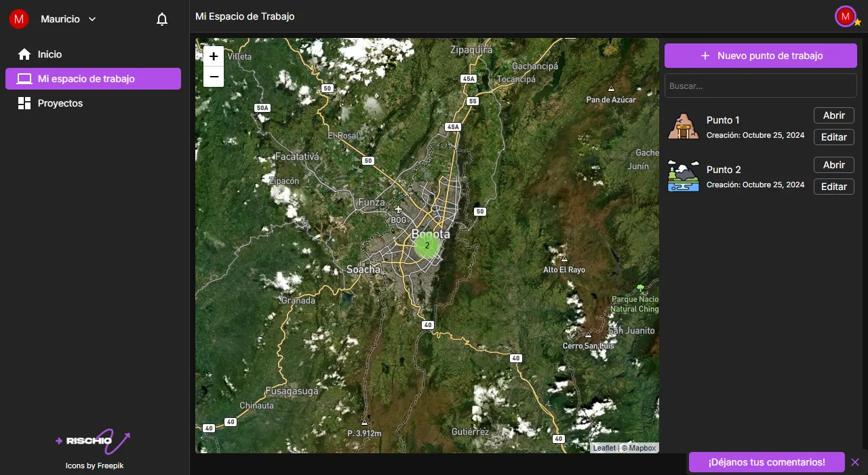Screen dimensions: 868x475
Task: Edit Punto 2 with Editar button
Action: point(833,187)
